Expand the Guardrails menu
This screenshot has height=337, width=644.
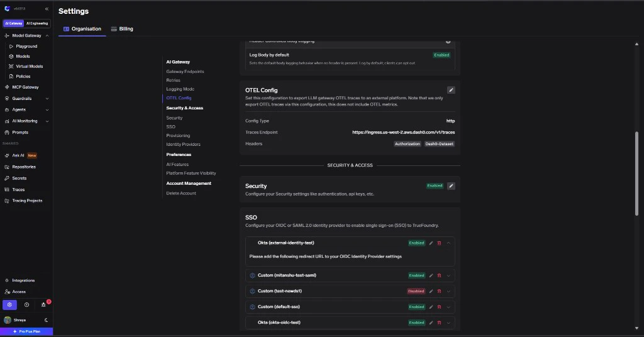[47, 99]
